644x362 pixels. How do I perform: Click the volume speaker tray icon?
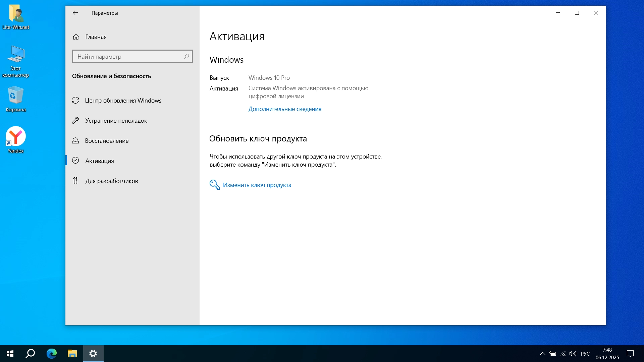coord(573,354)
